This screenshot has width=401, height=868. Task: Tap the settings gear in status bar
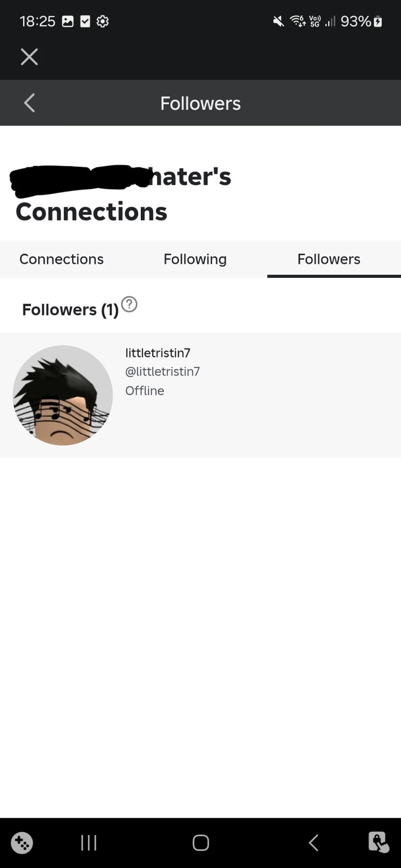click(x=102, y=21)
